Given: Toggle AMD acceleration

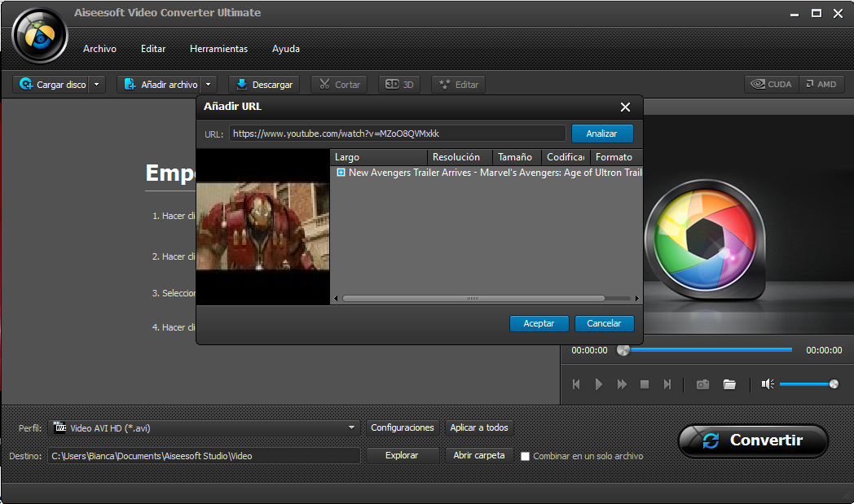Looking at the screenshot, I should coord(822,84).
